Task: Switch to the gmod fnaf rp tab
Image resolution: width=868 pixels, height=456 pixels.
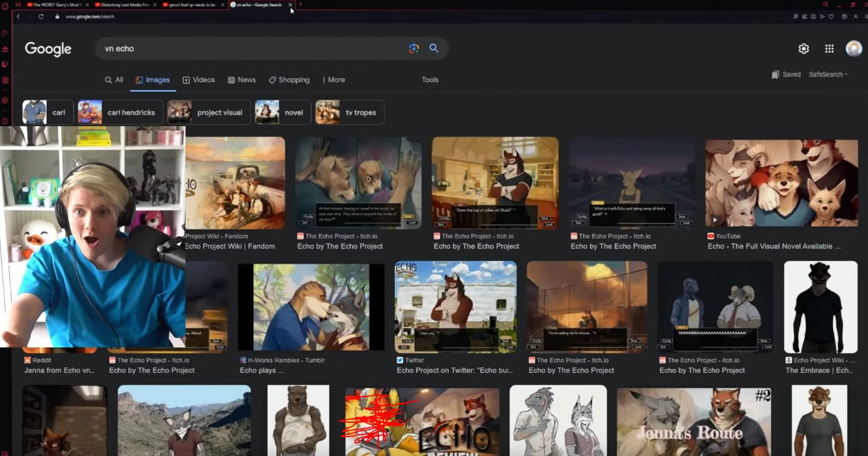Action: [x=193, y=4]
